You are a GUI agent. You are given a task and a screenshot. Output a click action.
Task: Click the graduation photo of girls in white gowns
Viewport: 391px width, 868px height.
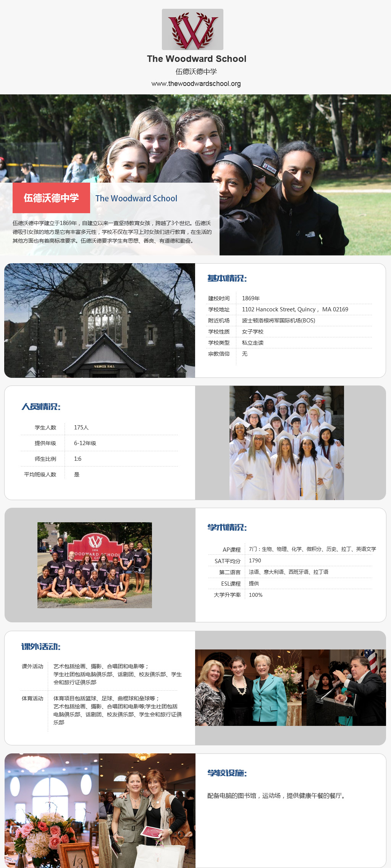pos(287,443)
